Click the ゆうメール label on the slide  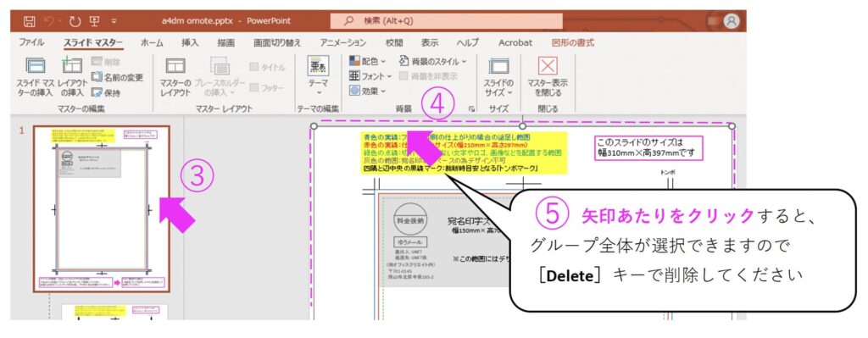[x=410, y=242]
